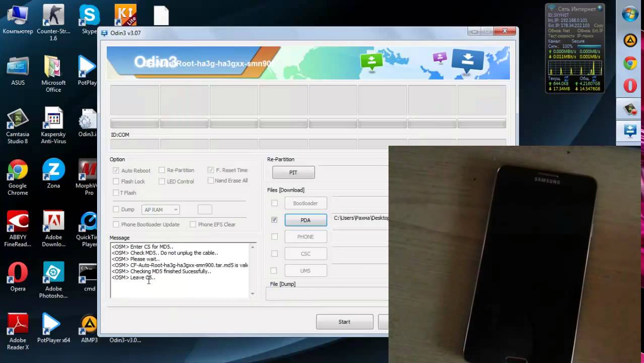This screenshot has width=644, height=363.
Task: Launch Opera desktop shortcut
Action: point(18,277)
